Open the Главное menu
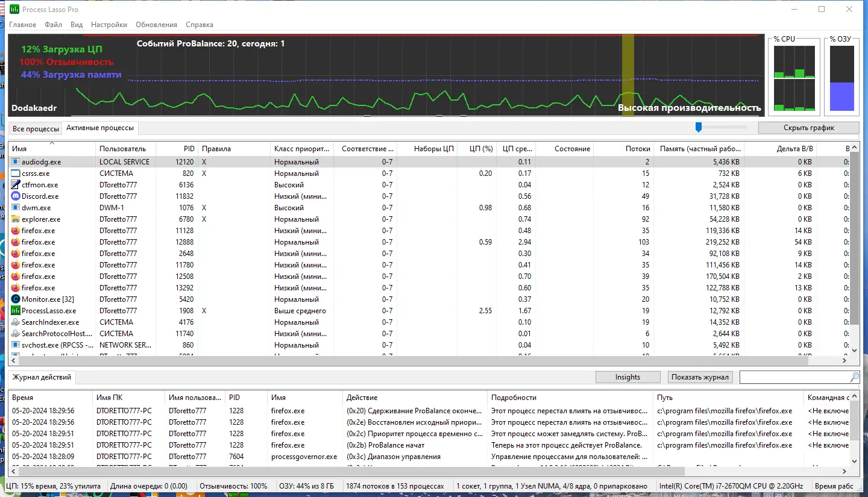 click(22, 25)
